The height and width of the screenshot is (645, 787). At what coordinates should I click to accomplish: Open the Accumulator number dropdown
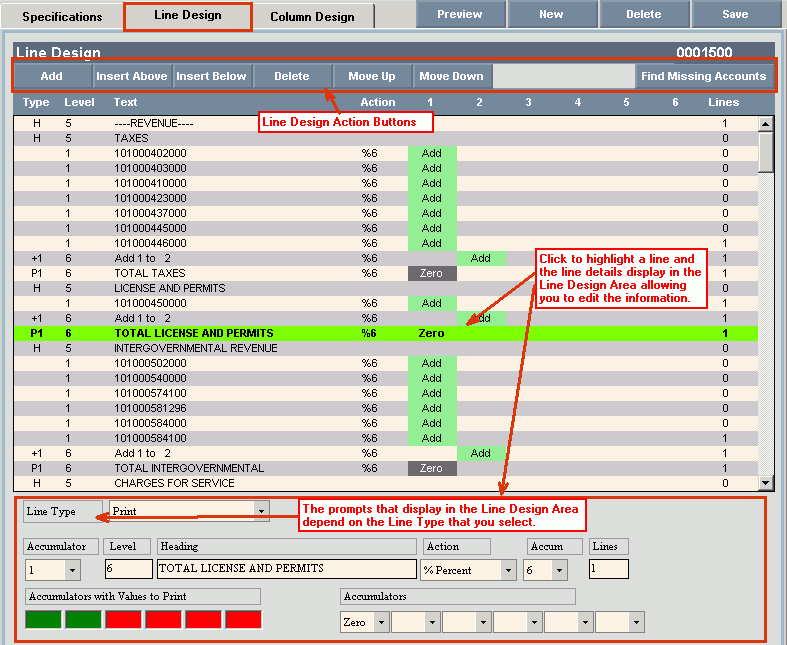click(71, 569)
